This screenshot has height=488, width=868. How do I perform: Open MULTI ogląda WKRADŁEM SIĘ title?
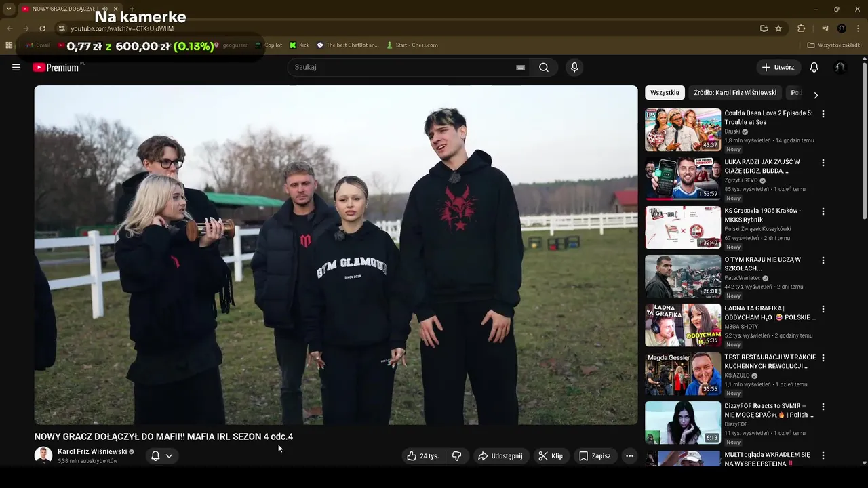767,459
